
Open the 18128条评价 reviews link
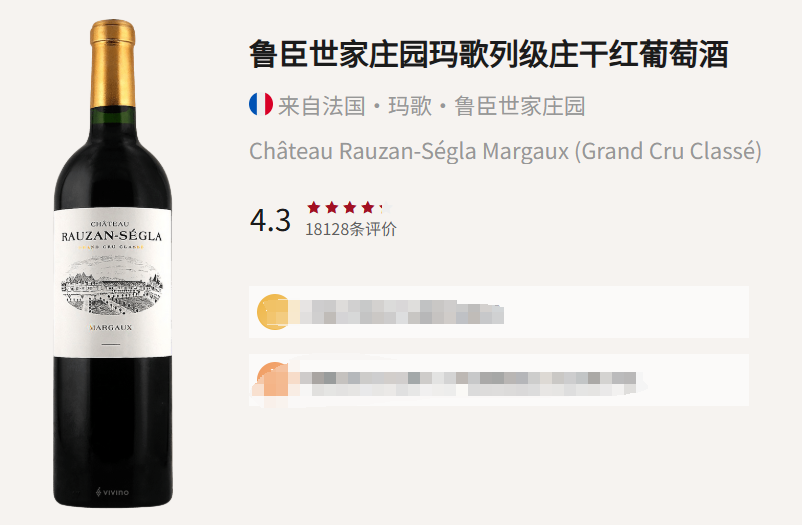tap(351, 229)
